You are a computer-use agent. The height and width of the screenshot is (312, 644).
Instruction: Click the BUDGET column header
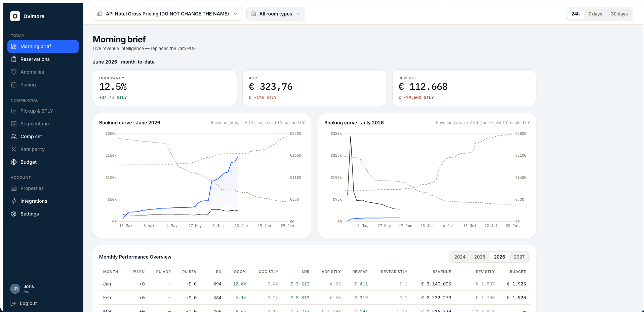[518, 272]
